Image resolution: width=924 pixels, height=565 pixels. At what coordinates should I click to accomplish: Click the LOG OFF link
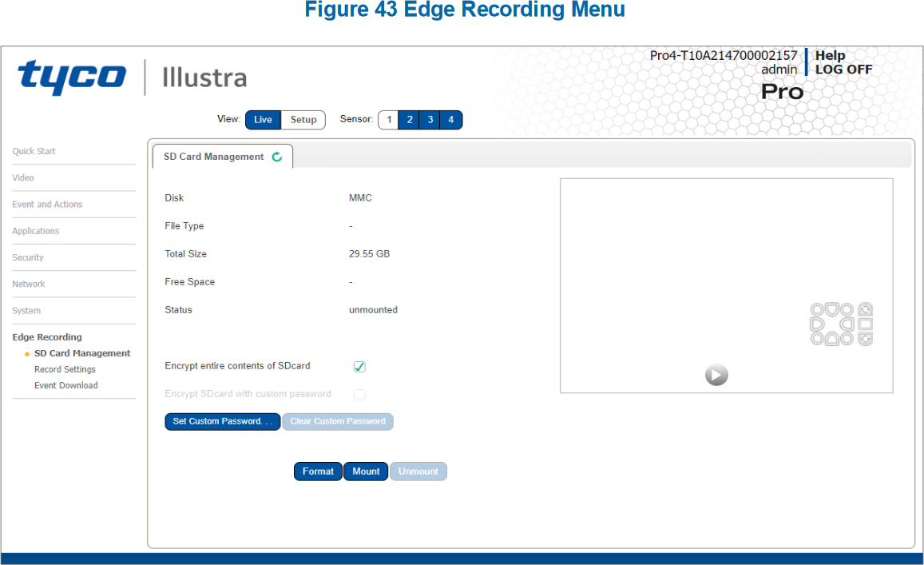[x=844, y=69]
